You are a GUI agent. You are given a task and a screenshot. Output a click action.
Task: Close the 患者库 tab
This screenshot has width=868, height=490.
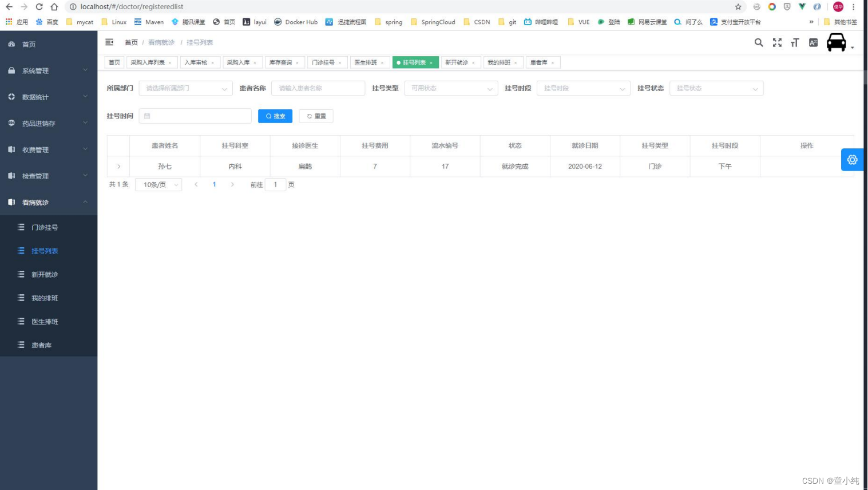click(x=553, y=63)
